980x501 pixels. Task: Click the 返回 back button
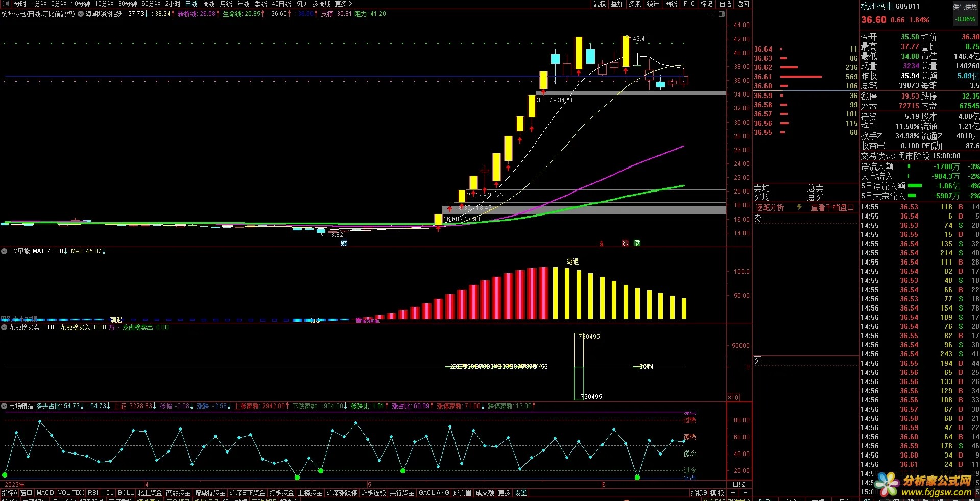743,4
